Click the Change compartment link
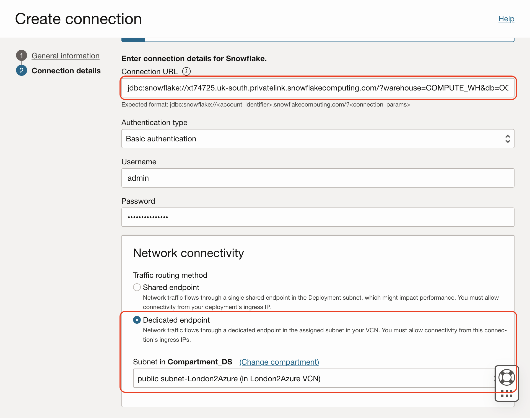This screenshot has height=420, width=530. click(279, 362)
